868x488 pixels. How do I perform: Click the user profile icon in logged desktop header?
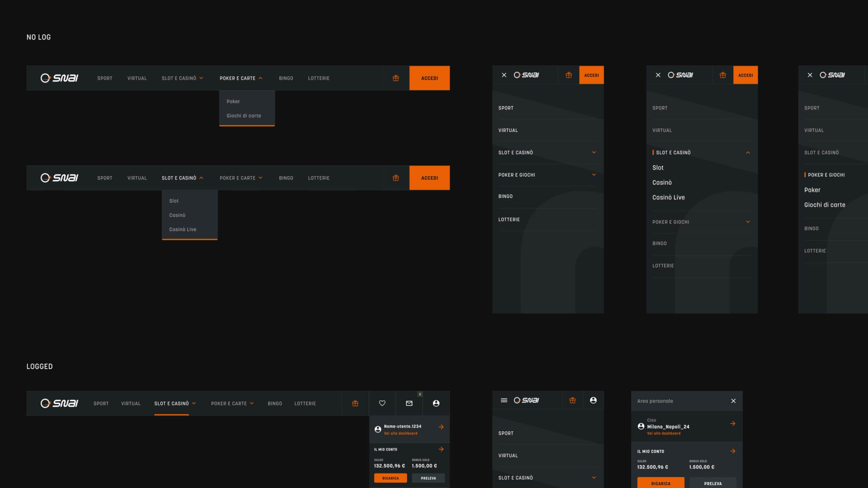[436, 403]
